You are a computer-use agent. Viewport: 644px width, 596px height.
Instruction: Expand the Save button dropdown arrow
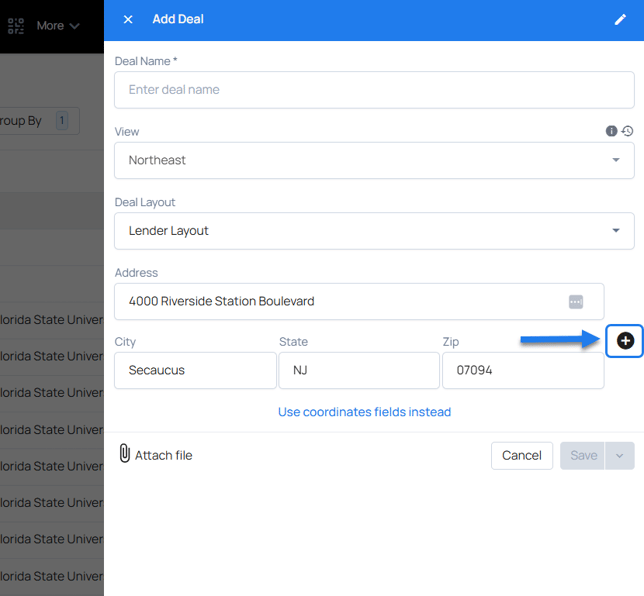tap(619, 456)
